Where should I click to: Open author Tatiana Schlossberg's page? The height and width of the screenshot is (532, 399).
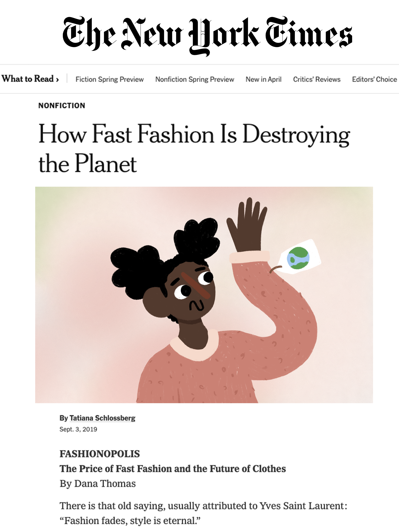point(102,418)
